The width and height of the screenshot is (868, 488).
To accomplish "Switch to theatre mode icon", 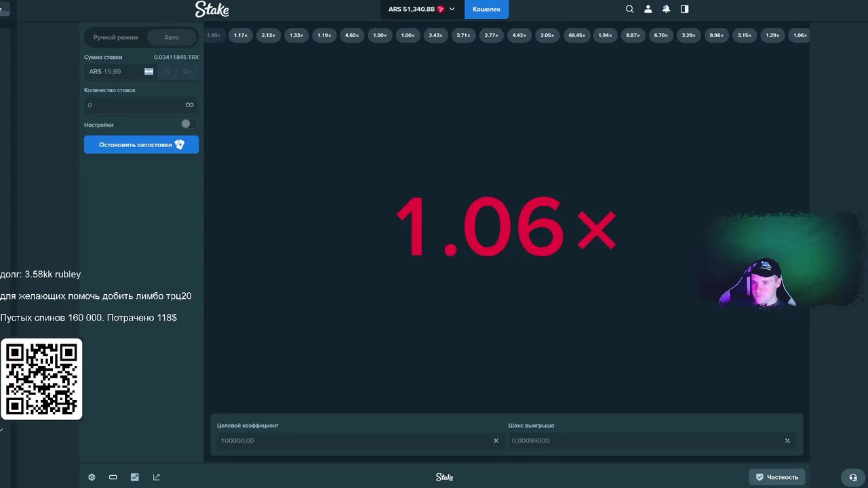I will tap(113, 477).
